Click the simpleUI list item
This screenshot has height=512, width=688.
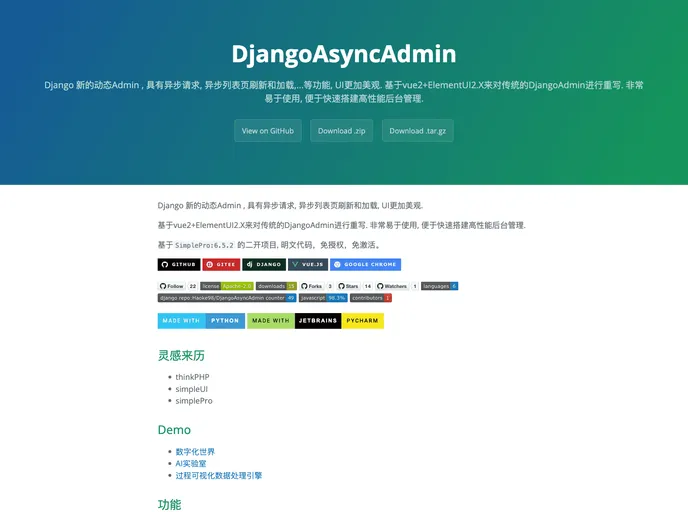pos(192,389)
